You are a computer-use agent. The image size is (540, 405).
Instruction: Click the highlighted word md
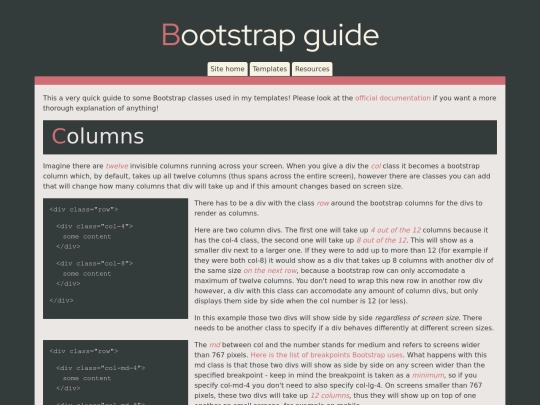pyautogui.click(x=215, y=345)
